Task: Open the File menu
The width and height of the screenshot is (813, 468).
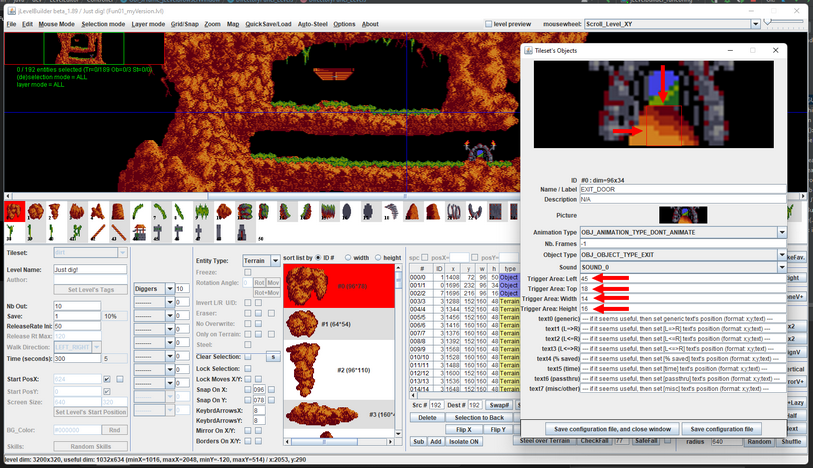Action: coord(11,24)
